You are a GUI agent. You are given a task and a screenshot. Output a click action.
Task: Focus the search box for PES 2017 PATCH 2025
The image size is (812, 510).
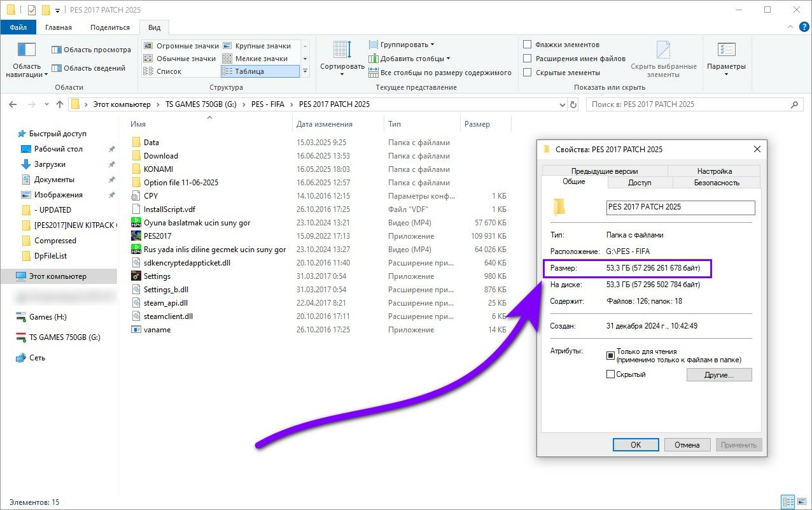pyautogui.click(x=694, y=104)
